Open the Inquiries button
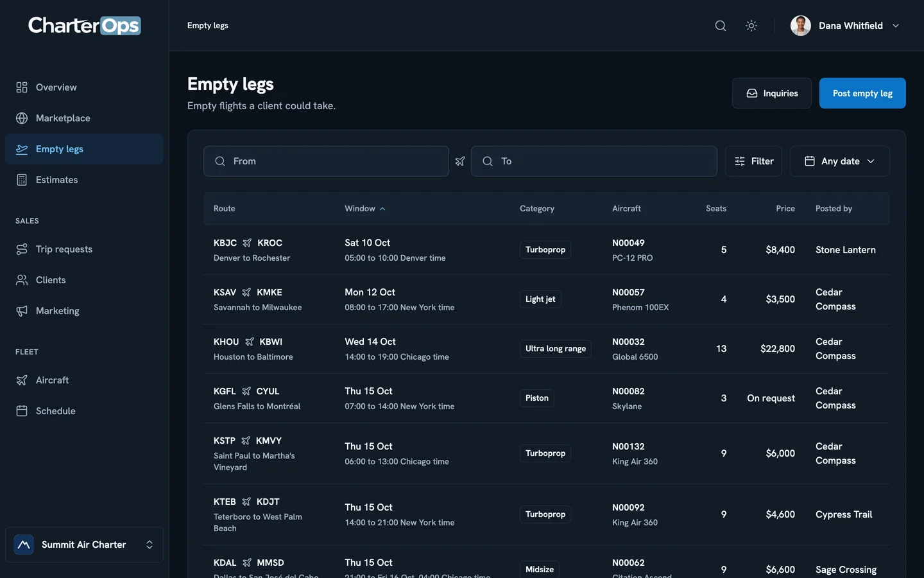 point(771,93)
